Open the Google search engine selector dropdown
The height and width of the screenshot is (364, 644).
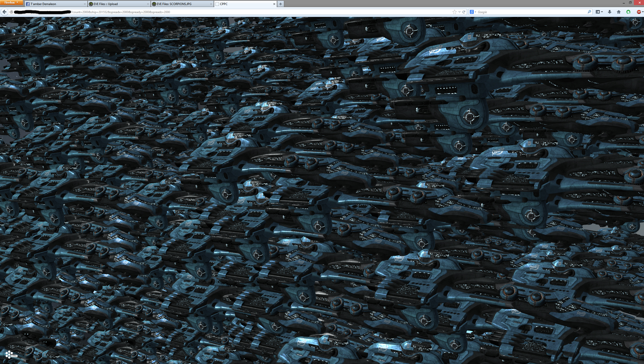[x=473, y=12]
